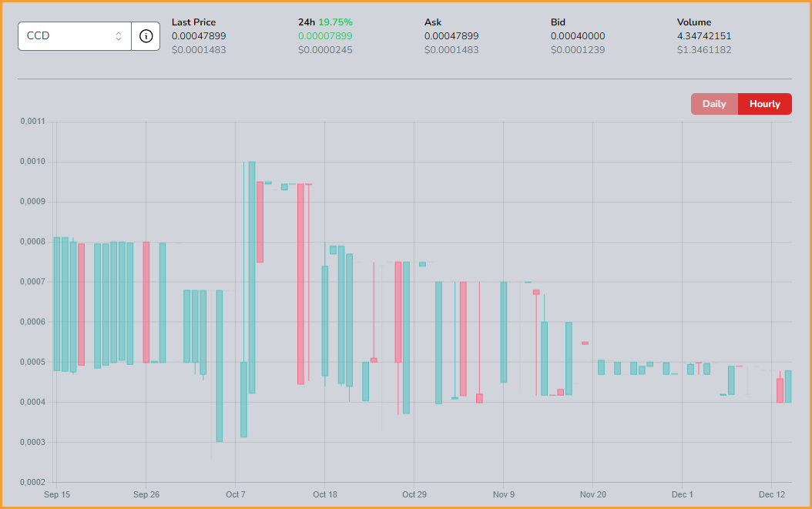
Task: Click the 0,0003 price axis label
Action: click(x=32, y=442)
